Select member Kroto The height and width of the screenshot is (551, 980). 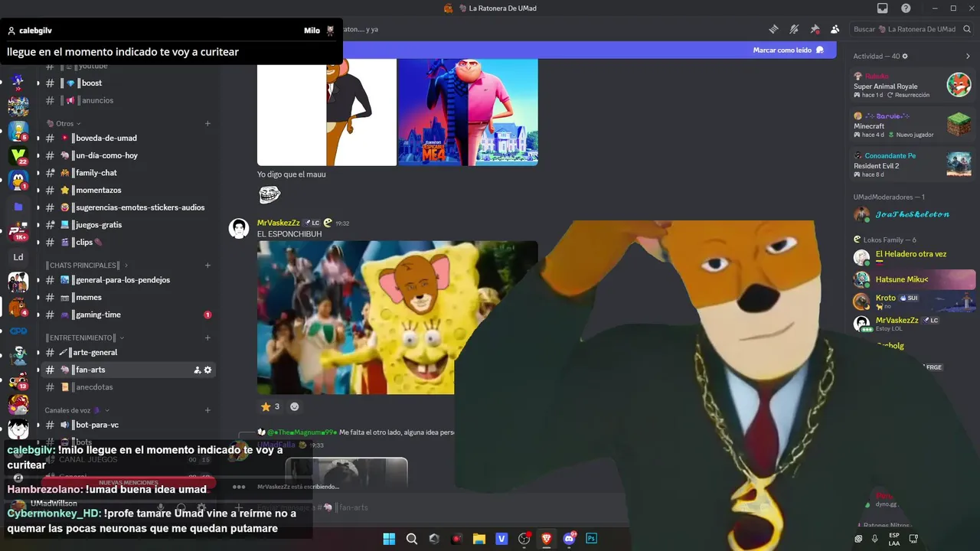tap(912, 301)
